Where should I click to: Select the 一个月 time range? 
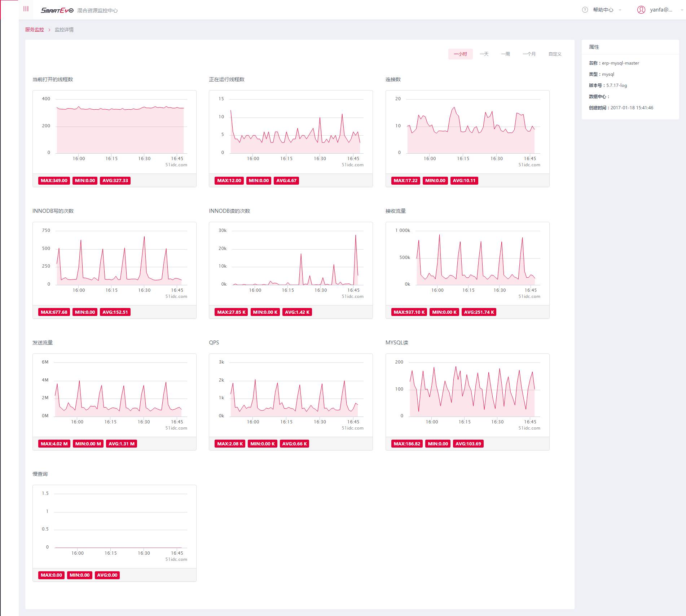(529, 54)
